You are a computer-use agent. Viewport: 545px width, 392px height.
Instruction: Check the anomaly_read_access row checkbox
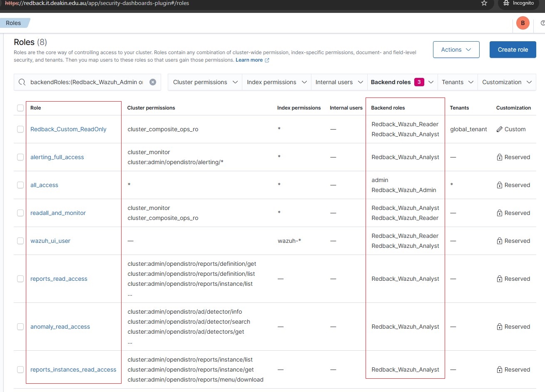[20, 327]
